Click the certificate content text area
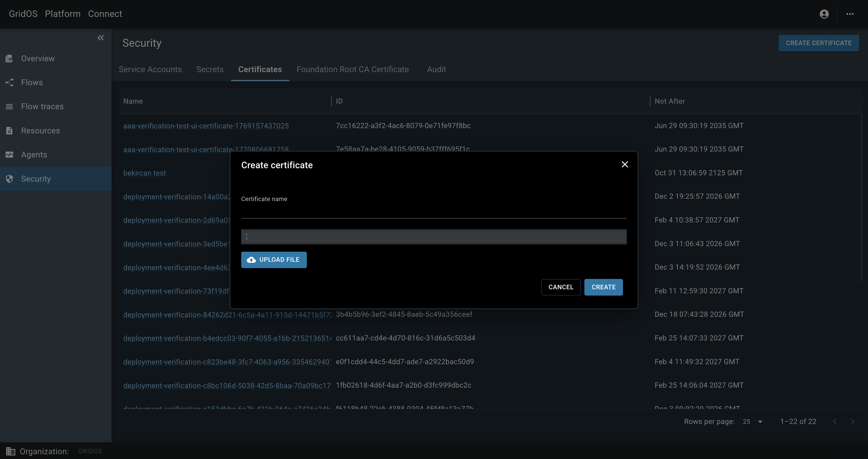The width and height of the screenshot is (868, 459). tap(434, 237)
